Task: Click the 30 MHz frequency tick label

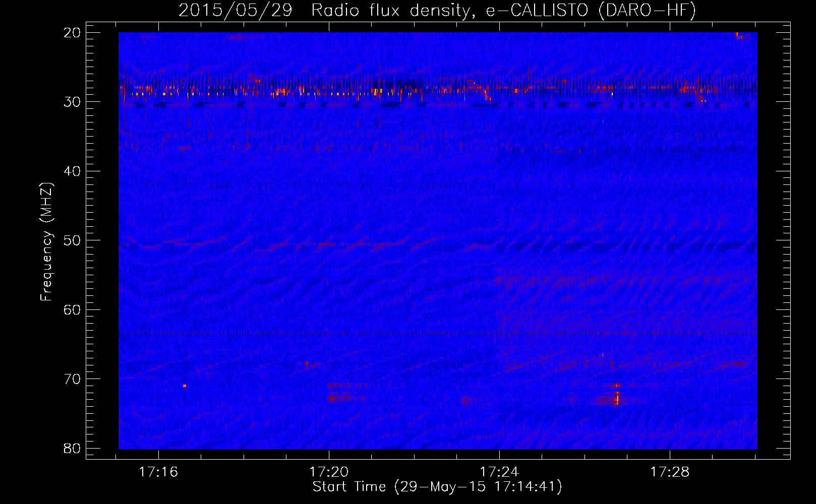Action: pos(73,102)
